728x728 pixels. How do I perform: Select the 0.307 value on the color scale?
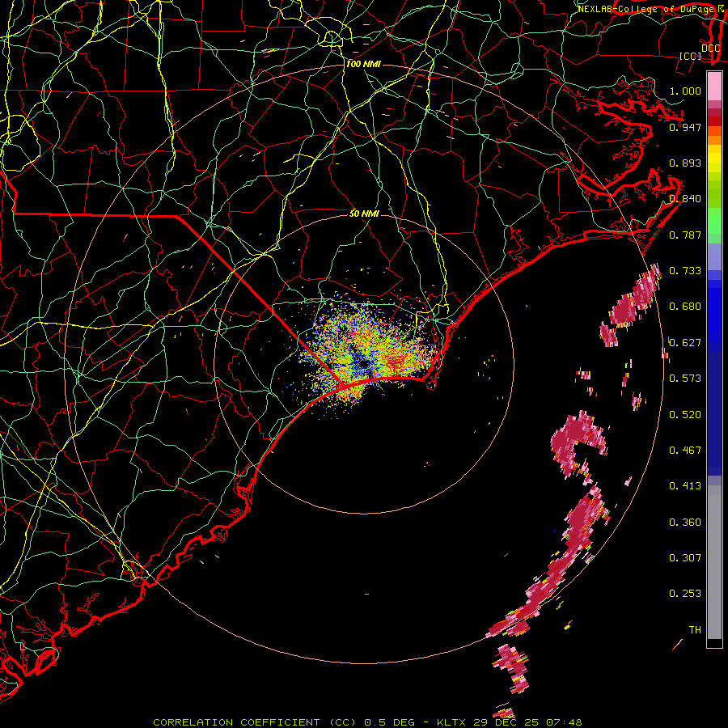coord(685,558)
